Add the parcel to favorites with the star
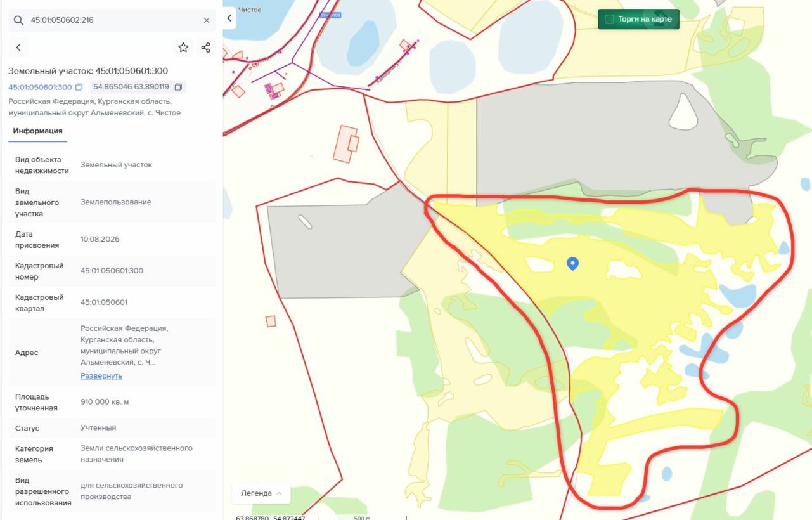This screenshot has height=520, width=812. click(183, 48)
